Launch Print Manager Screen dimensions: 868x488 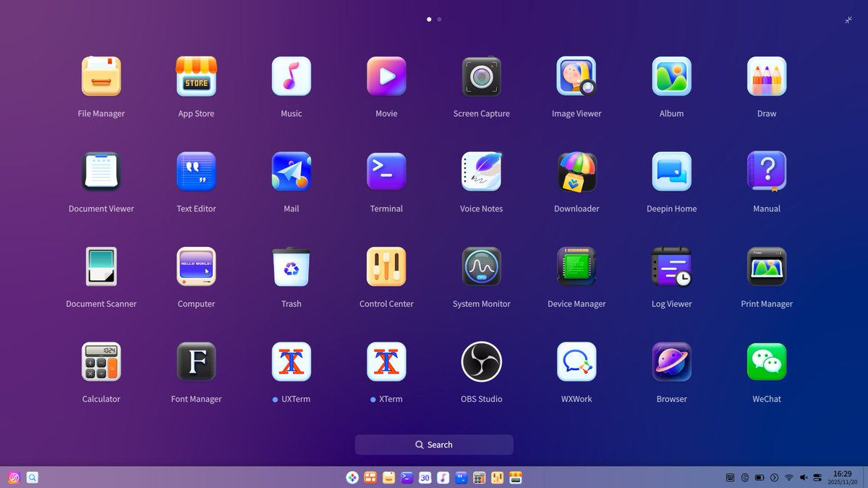point(767,266)
